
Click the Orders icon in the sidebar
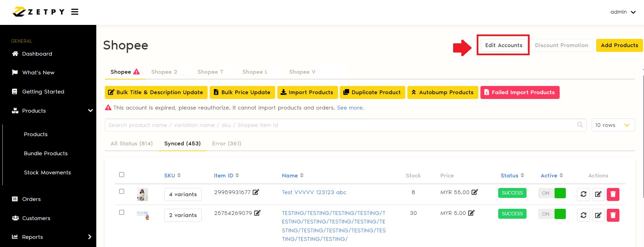pos(15,199)
